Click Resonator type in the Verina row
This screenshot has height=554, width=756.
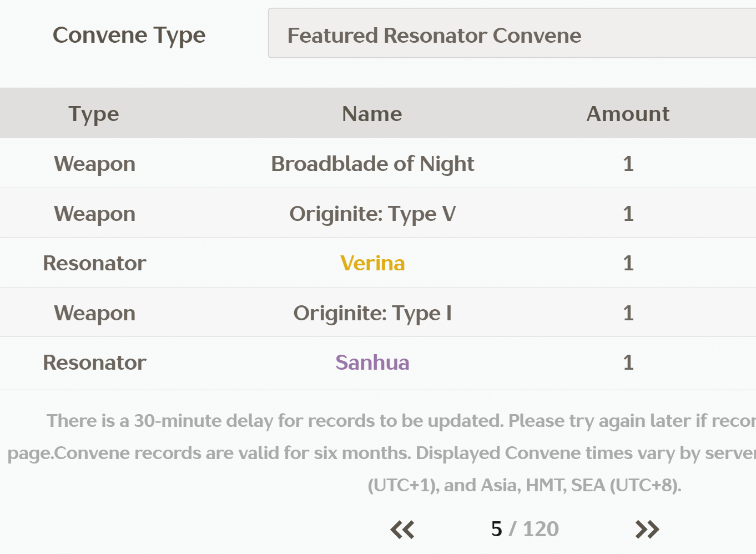click(94, 263)
